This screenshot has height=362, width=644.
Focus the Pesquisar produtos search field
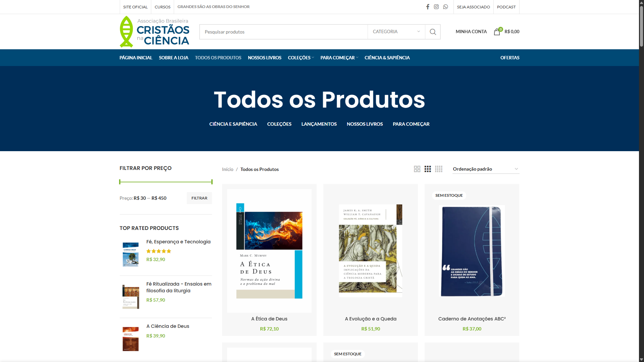284,32
